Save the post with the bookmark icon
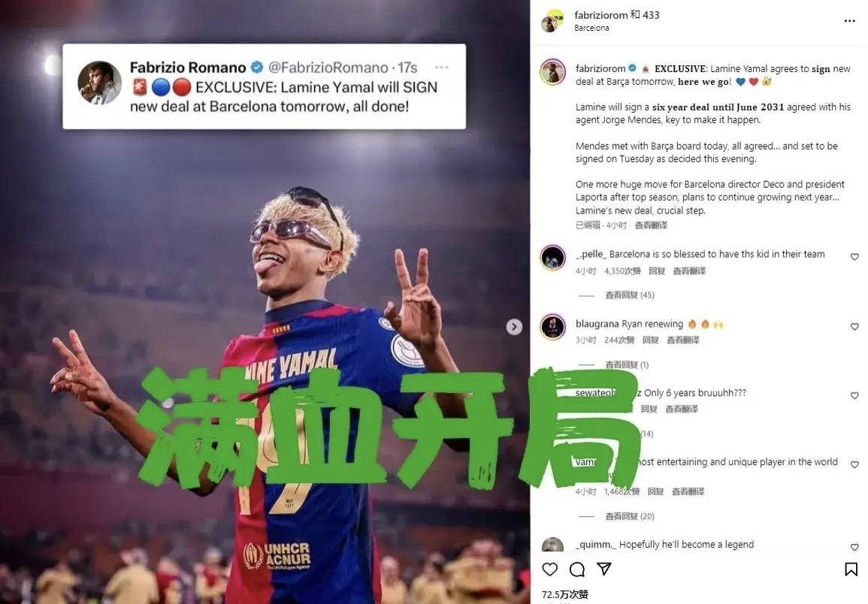This screenshot has width=868, height=604. tap(851, 569)
